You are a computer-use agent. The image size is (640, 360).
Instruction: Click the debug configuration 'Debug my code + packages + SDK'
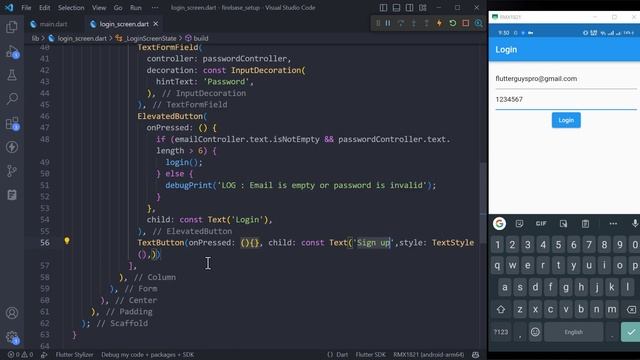147,355
